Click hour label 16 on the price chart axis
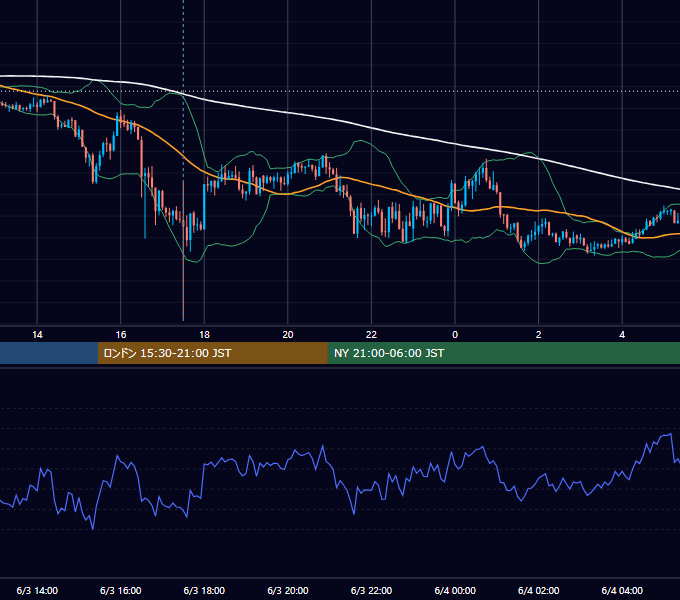680x600 pixels. (x=121, y=335)
